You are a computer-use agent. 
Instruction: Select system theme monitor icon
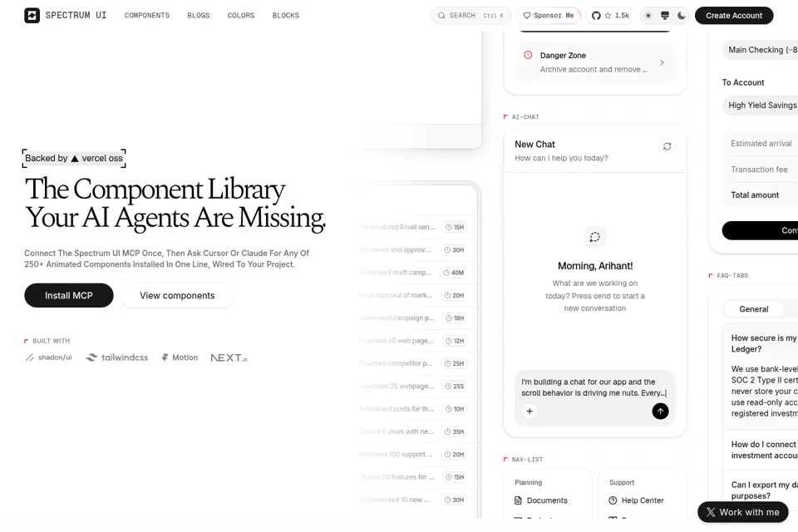click(x=665, y=15)
